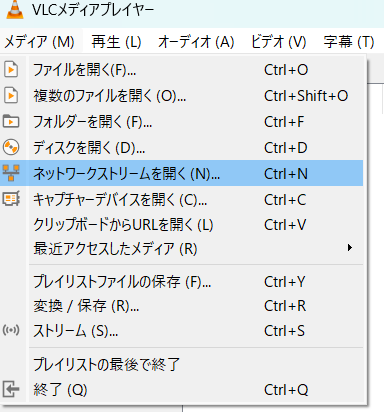The height and width of the screenshot is (412, 384).
Task: Click the disc icon beside ディスクを開く
Action: [11, 147]
